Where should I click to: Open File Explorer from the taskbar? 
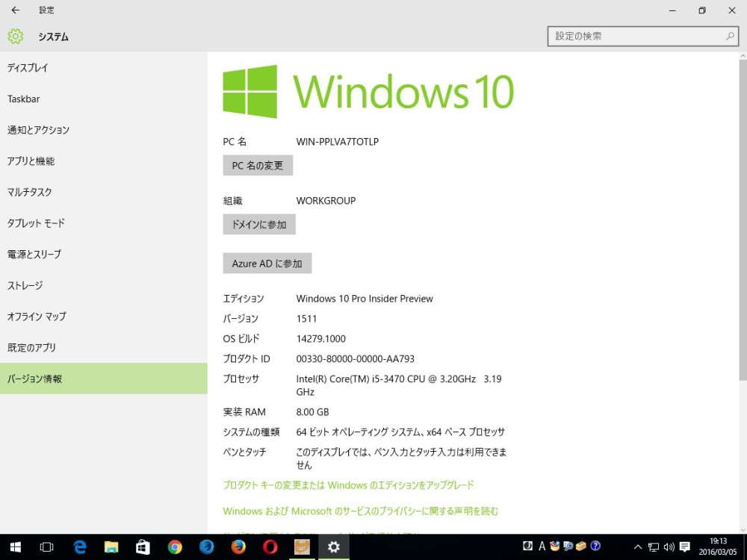coord(111,547)
